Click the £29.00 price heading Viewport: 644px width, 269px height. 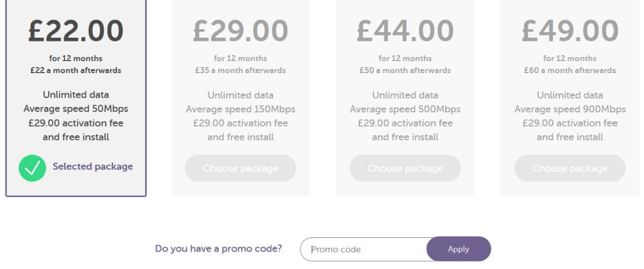click(240, 31)
